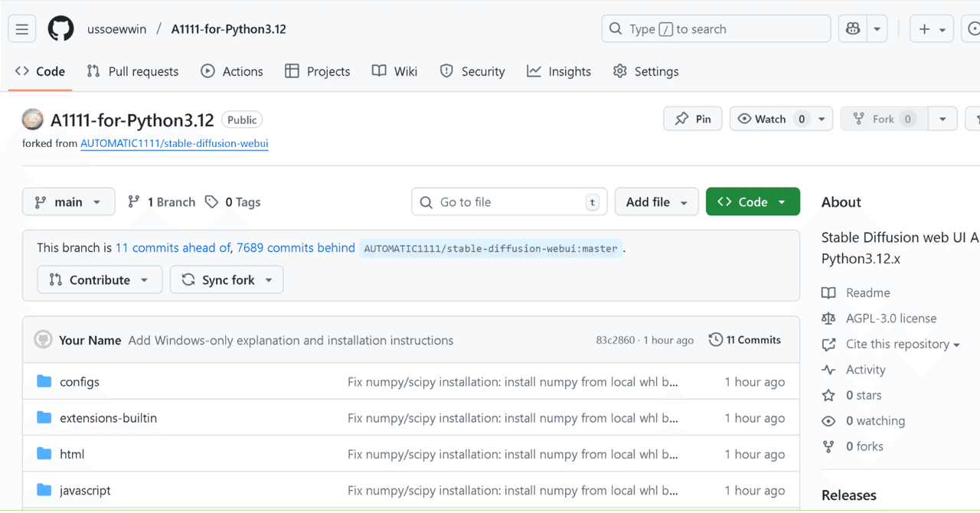Screen dimensions: 980x513
Task: Open the GitHub homepage via the octocat logo
Action: click(60, 28)
